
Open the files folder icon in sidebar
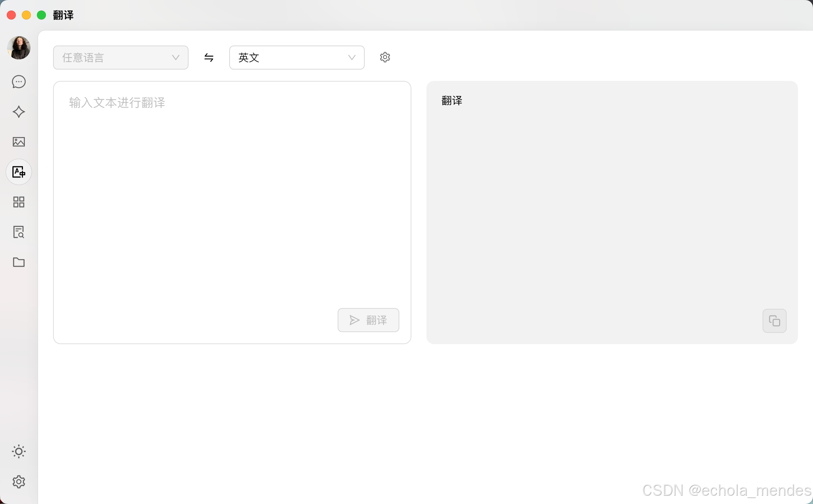coord(19,262)
